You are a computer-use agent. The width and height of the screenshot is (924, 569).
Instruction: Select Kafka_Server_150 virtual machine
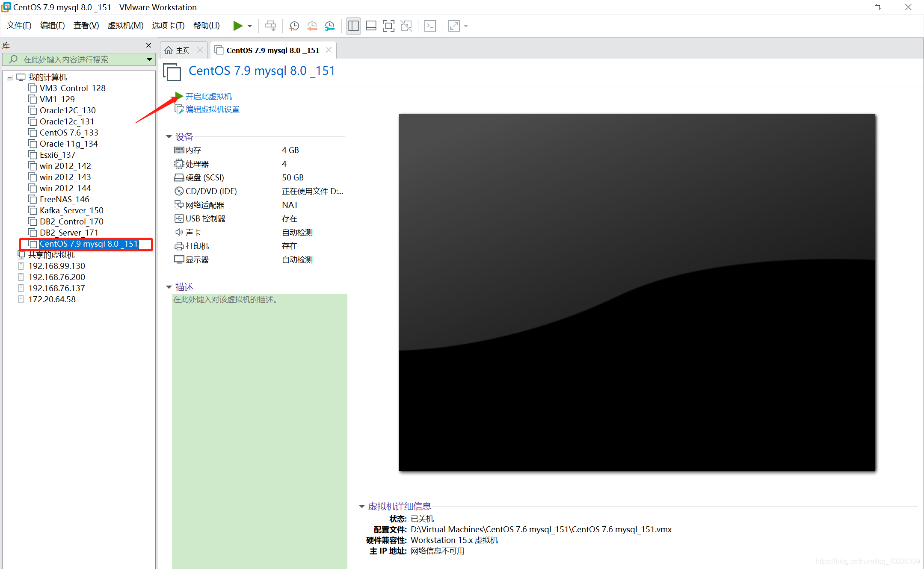pos(71,210)
